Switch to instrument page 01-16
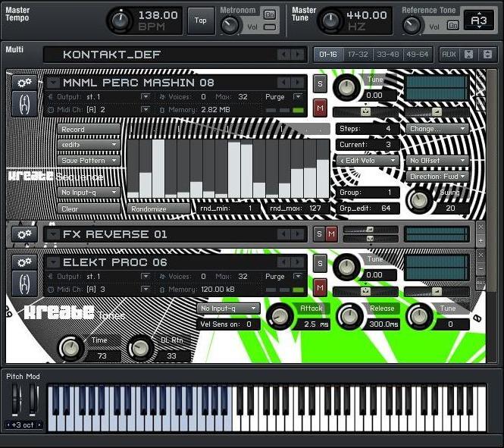This screenshot has width=504, height=448. [328, 55]
